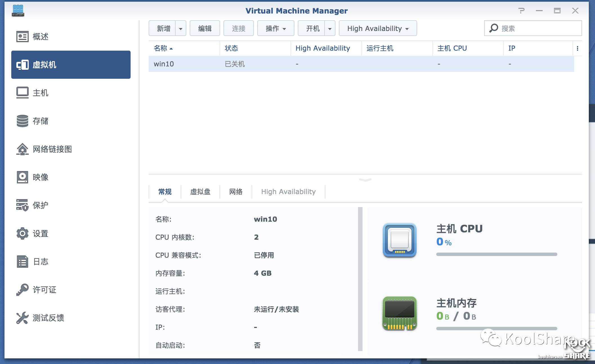Expand the 开机 dropdown arrow
The image size is (595, 364).
click(x=330, y=28)
